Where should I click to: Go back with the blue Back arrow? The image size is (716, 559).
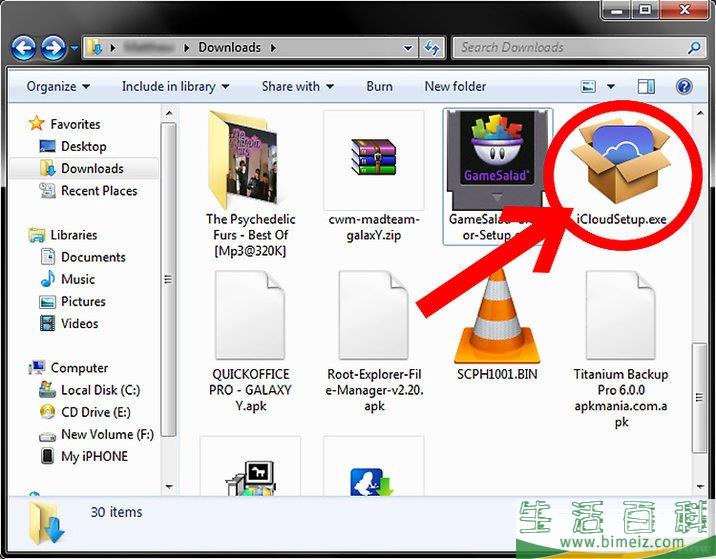pyautogui.click(x=23, y=47)
